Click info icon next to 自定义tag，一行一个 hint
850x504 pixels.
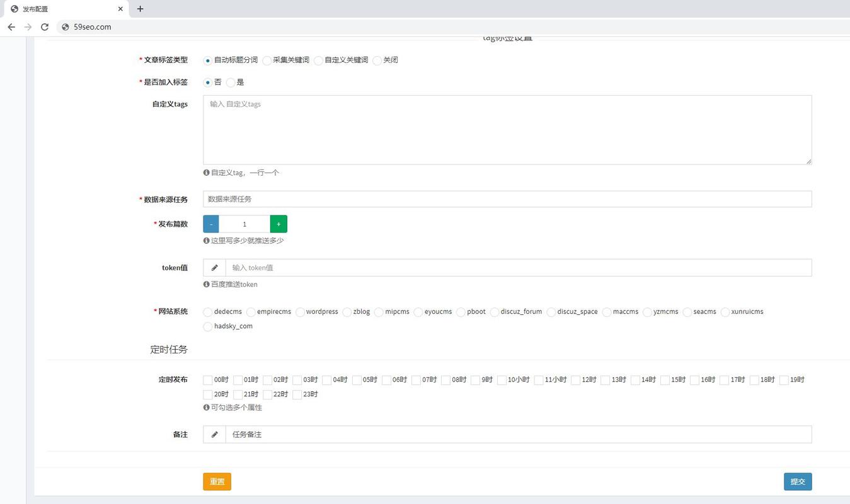205,172
